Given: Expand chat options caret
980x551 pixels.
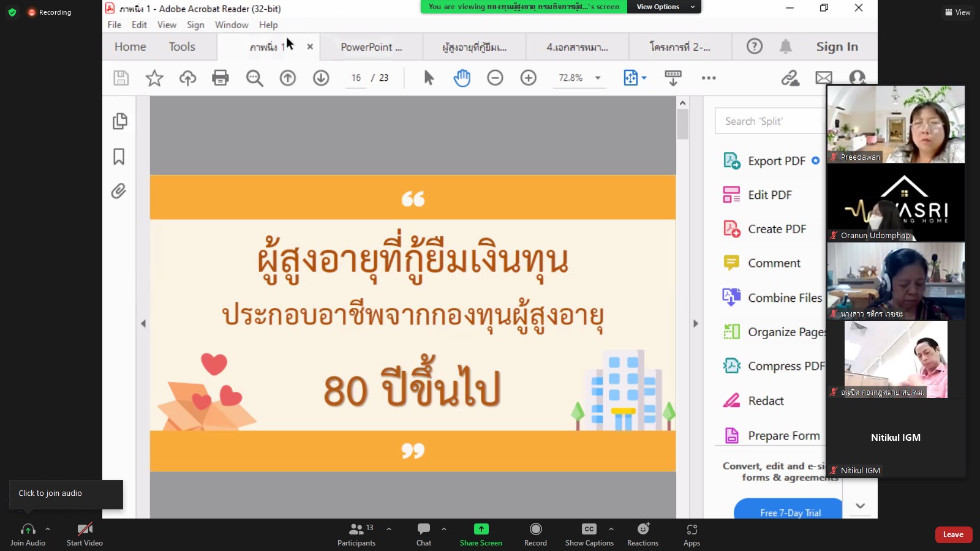Looking at the screenshot, I should pyautogui.click(x=444, y=529).
